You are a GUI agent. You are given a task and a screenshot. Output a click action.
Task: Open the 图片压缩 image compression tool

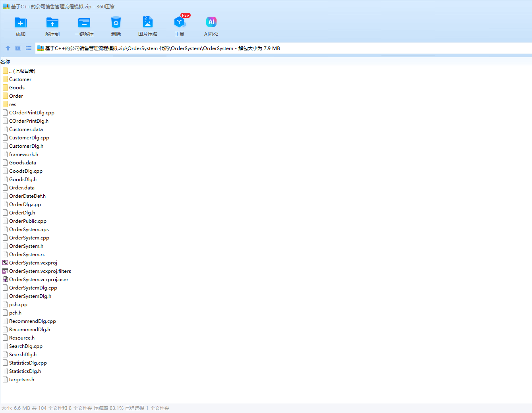tap(148, 23)
